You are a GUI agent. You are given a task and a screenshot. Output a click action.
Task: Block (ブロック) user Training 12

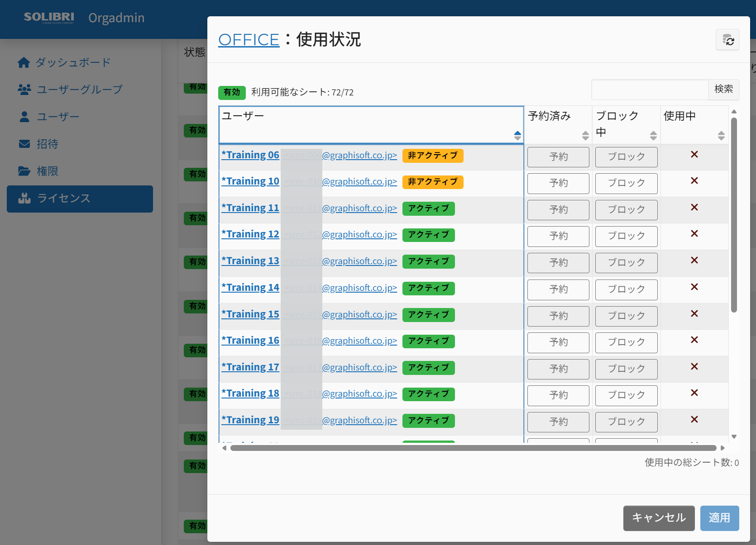(627, 236)
